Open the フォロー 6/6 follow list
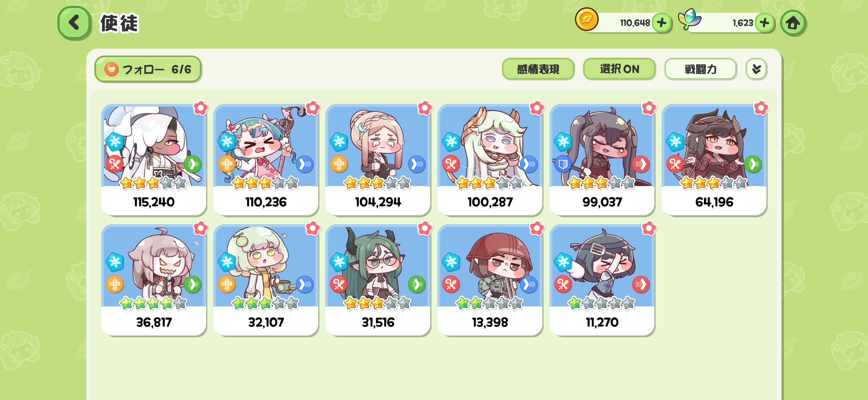This screenshot has width=868, height=400. click(x=148, y=69)
